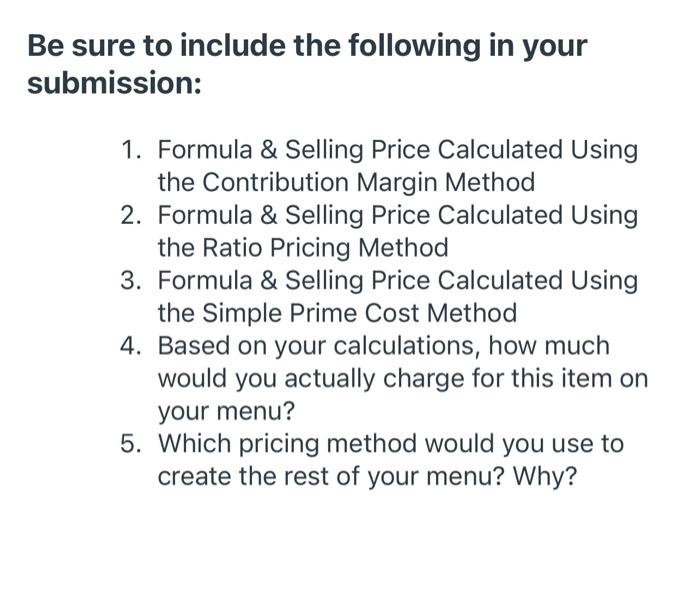700x589 pixels.
Task: Click 'the Simple Prime Cost Method' text
Action: [337, 313]
